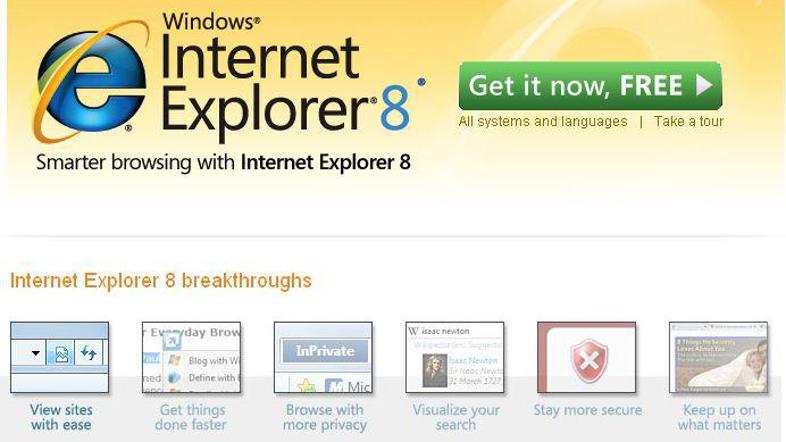The height and width of the screenshot is (442, 786).
Task: Click the View sites with ease caption
Action: [61, 417]
